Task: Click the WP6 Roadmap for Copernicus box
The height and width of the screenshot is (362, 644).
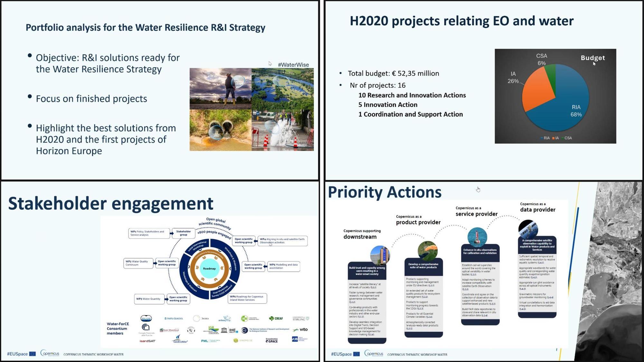Action: (247, 298)
